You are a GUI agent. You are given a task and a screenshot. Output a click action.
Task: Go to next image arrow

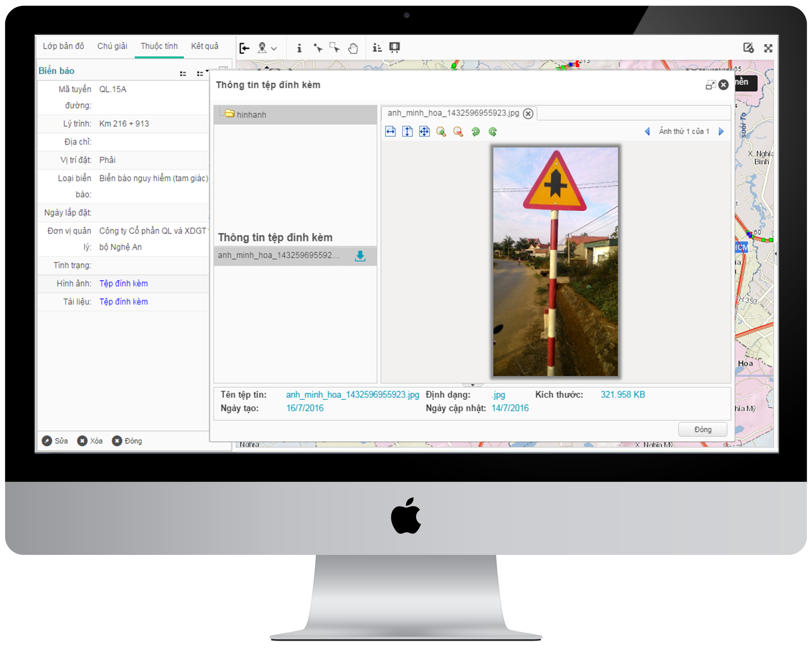(720, 131)
